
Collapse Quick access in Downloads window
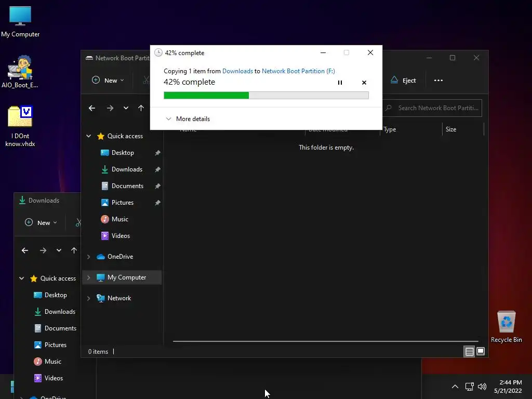(21, 278)
